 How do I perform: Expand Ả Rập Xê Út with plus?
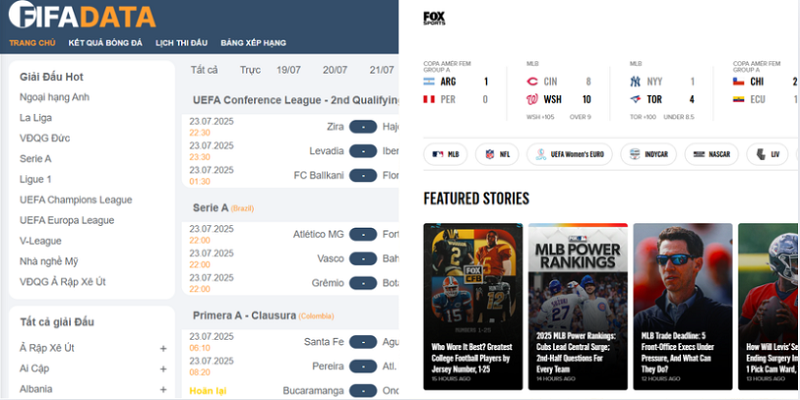coord(163,348)
